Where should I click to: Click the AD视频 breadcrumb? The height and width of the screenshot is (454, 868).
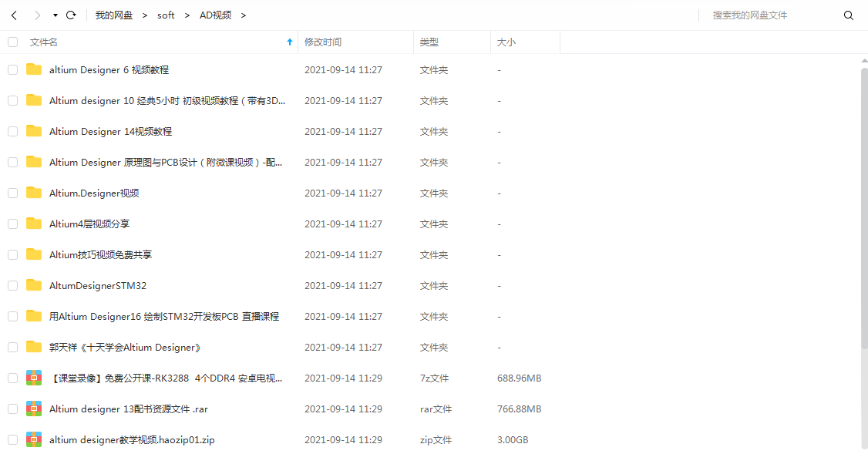click(x=215, y=15)
